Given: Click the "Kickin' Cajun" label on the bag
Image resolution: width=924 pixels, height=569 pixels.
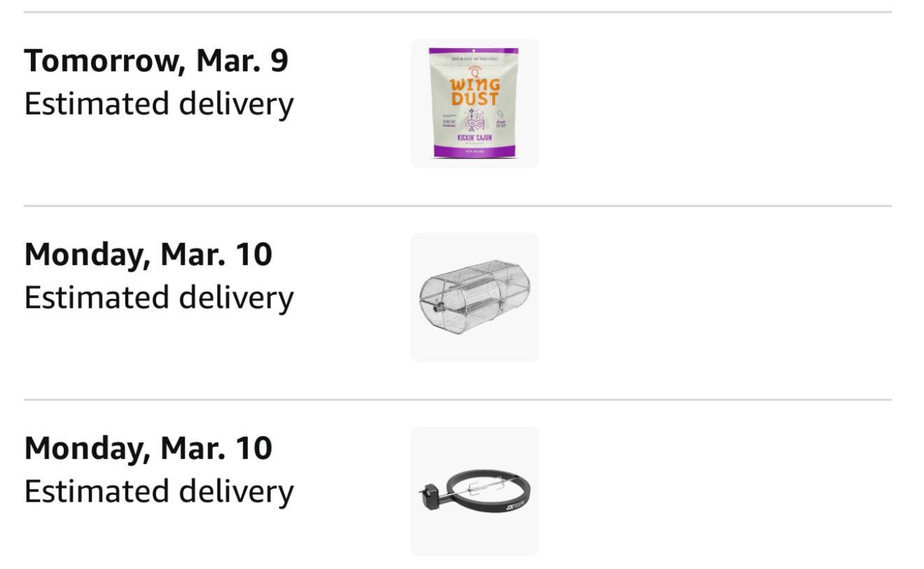Looking at the screenshot, I should tap(474, 138).
